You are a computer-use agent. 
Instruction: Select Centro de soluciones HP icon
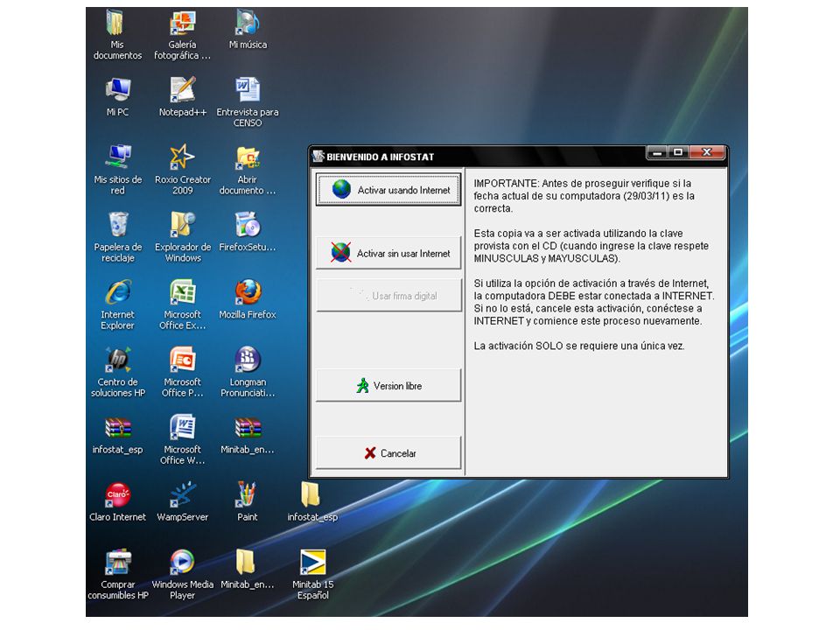(118, 372)
